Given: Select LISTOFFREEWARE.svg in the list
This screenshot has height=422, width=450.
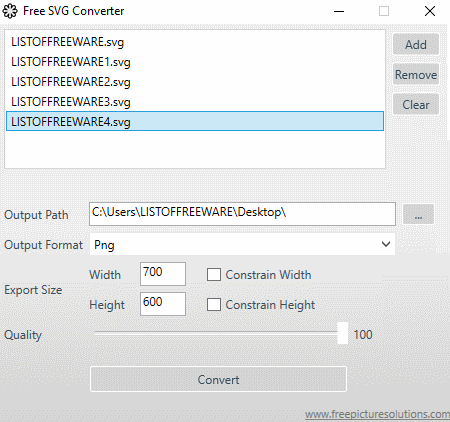Looking at the screenshot, I should pyautogui.click(x=195, y=42).
